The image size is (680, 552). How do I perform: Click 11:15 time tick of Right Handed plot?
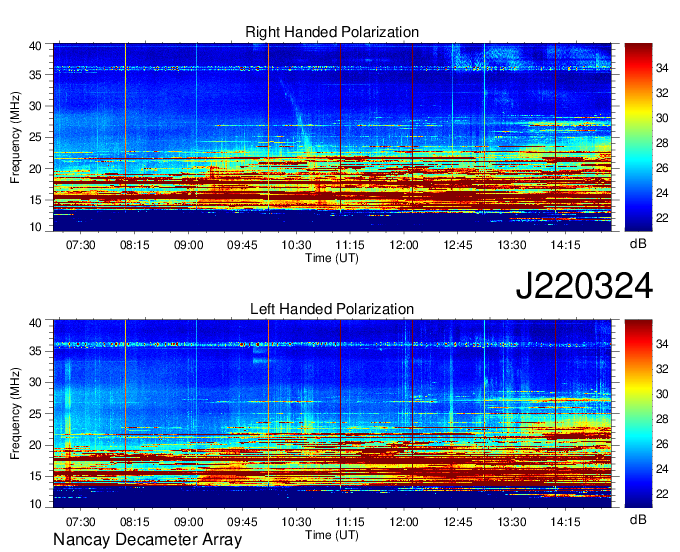pyautogui.click(x=350, y=245)
